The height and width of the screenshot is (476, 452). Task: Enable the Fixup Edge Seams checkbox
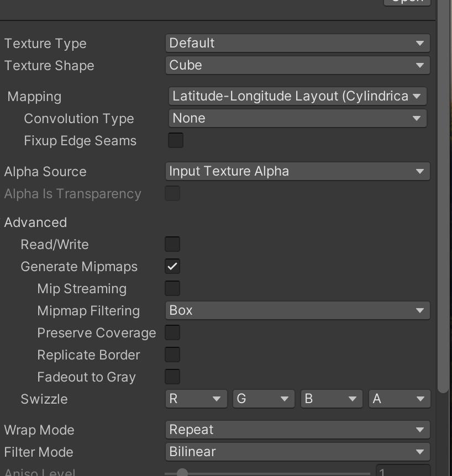pos(176,140)
